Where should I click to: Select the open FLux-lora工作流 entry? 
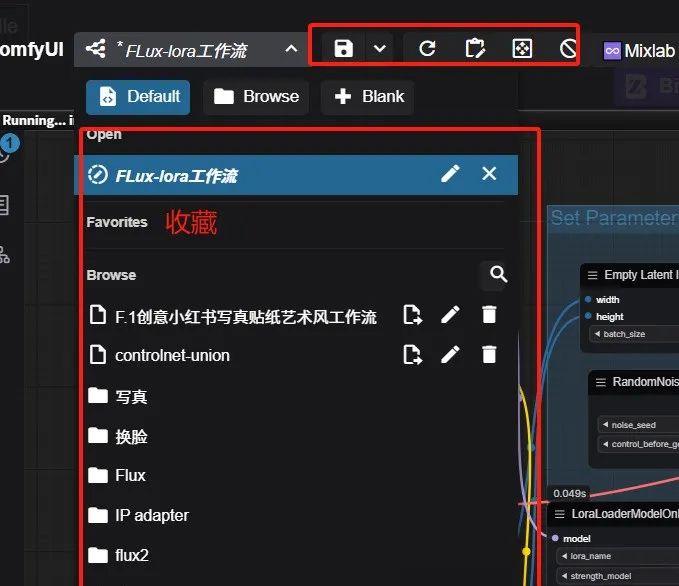[296, 175]
